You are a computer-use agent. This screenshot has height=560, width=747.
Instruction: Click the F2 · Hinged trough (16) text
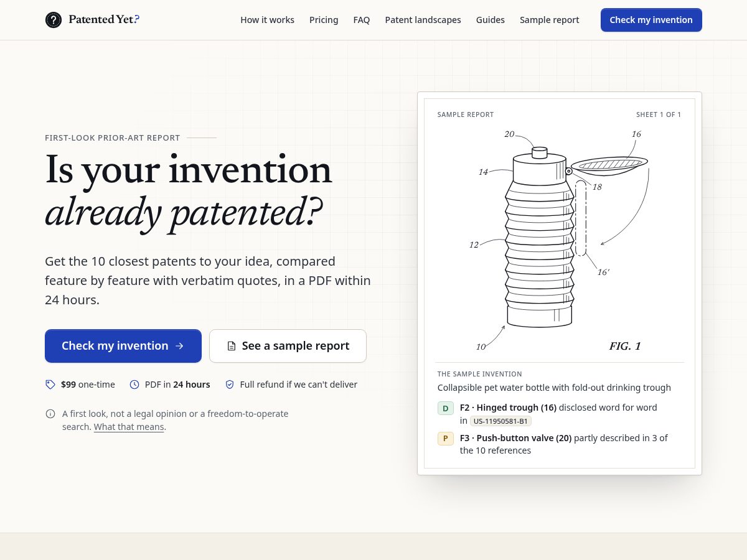pos(508,408)
